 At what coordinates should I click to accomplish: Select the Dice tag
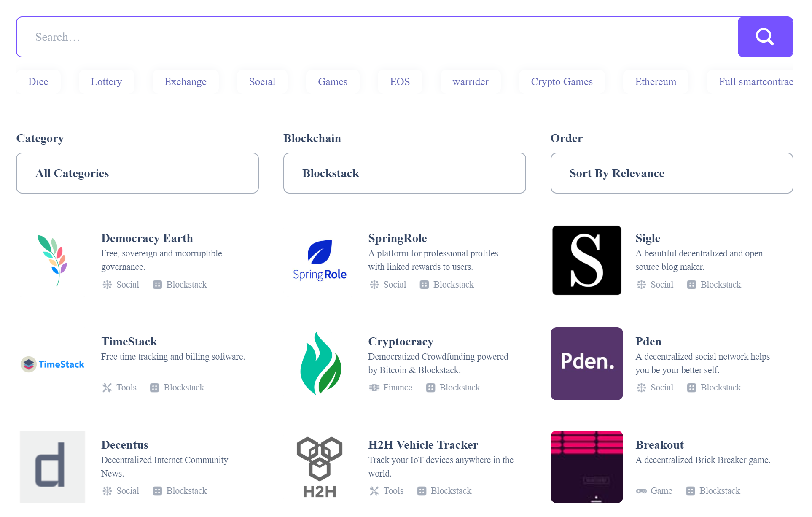38,82
